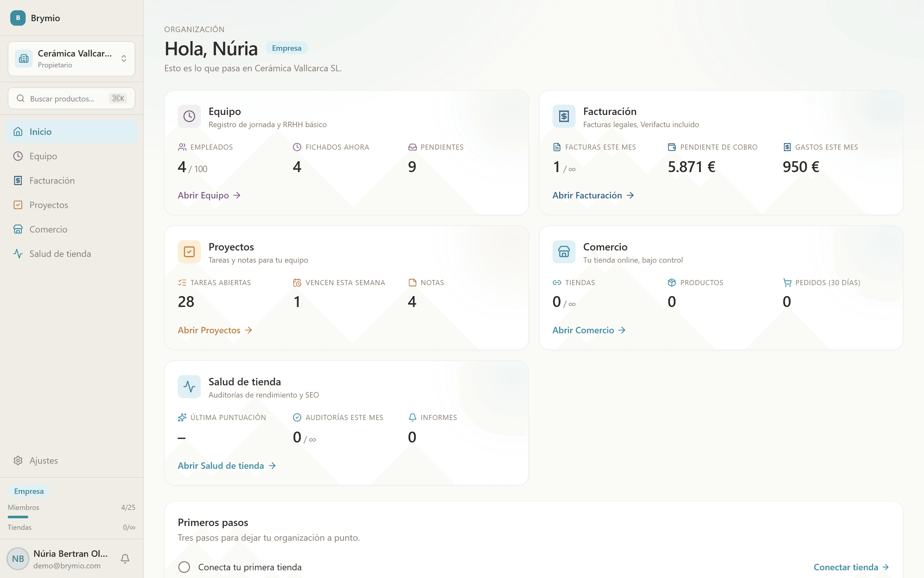Click the Facturación card invoice icon
924x578 pixels.
pyautogui.click(x=564, y=116)
